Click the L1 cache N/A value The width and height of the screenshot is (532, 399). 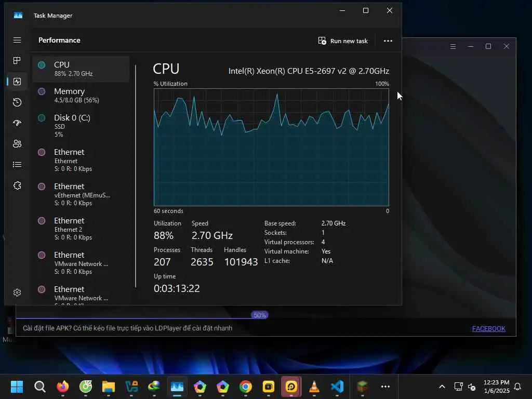327,261
